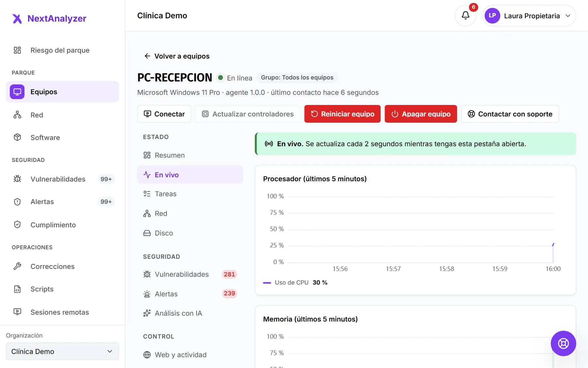The image size is (588, 368).
Task: Open the Resumen section
Action: point(190,155)
